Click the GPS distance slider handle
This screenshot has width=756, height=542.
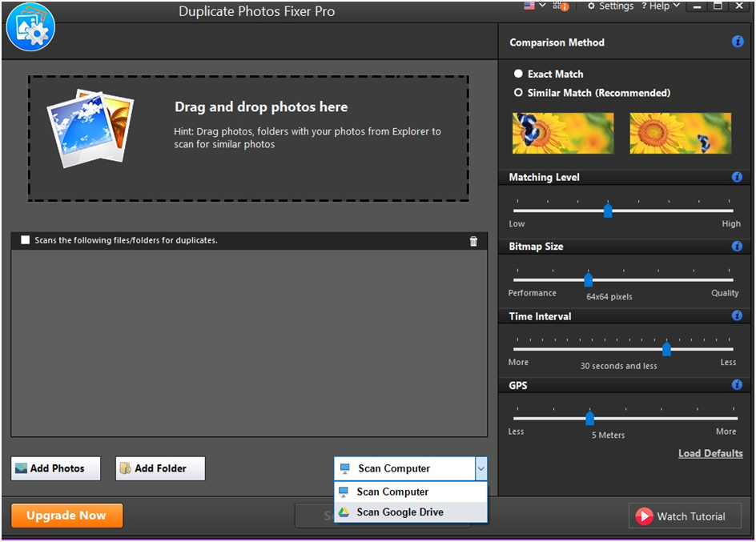click(589, 418)
